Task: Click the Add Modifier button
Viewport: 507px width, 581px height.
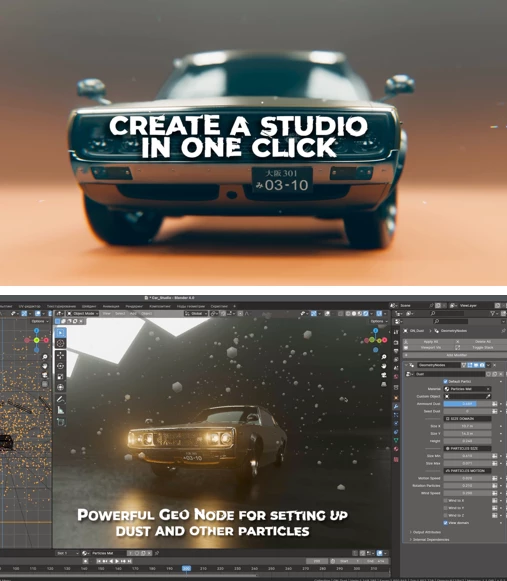Action: (x=455, y=355)
